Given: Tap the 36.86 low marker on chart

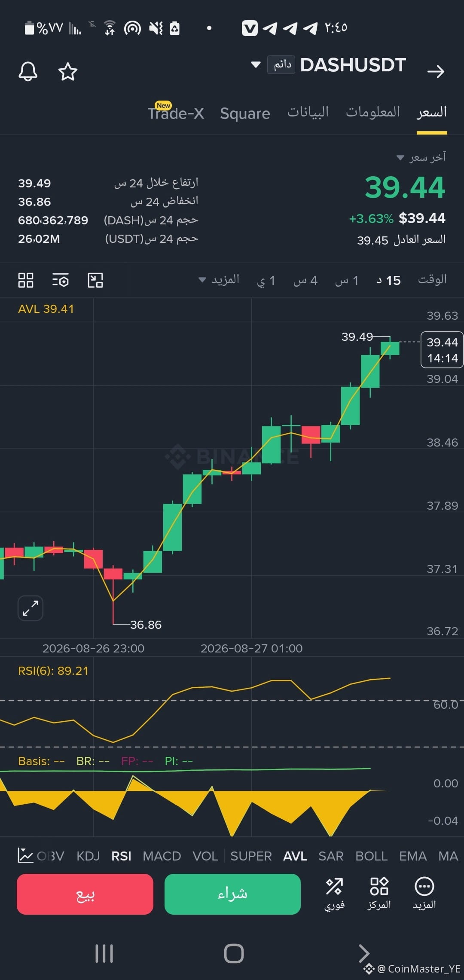Looking at the screenshot, I should (x=146, y=625).
